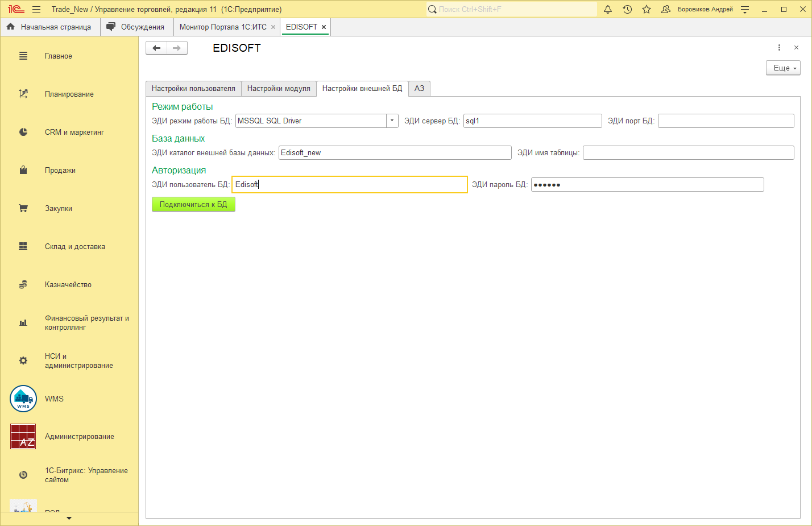Open the WMS truck icon
The image size is (812, 526).
pyautogui.click(x=23, y=399)
